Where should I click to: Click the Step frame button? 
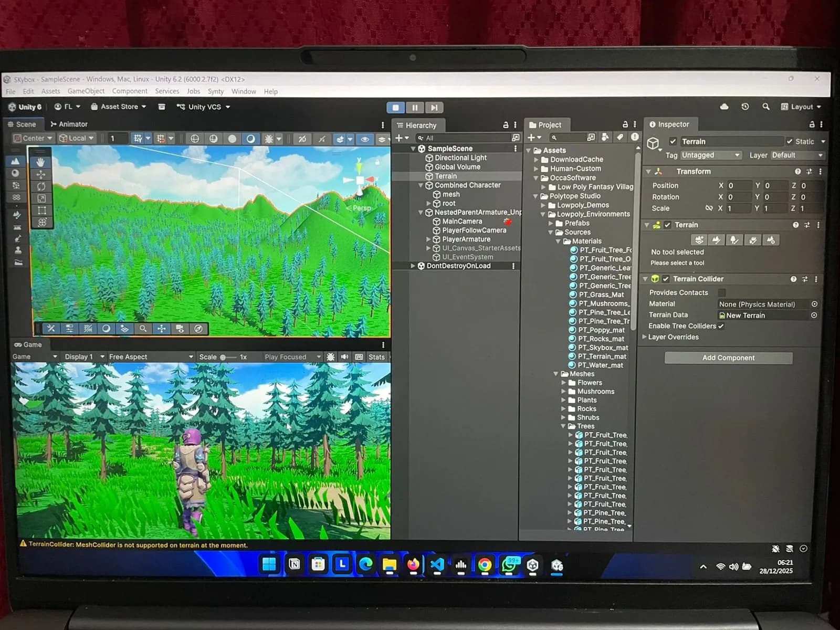434,108
